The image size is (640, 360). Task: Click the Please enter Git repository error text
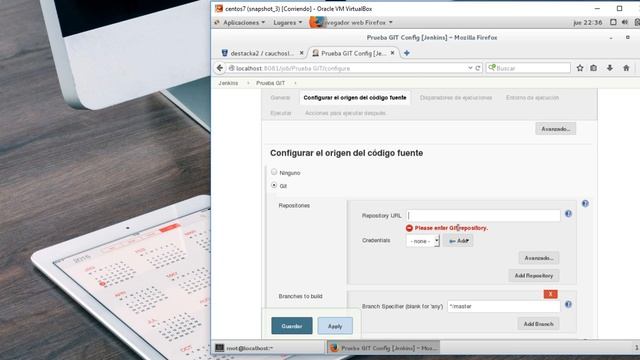[x=451, y=228]
